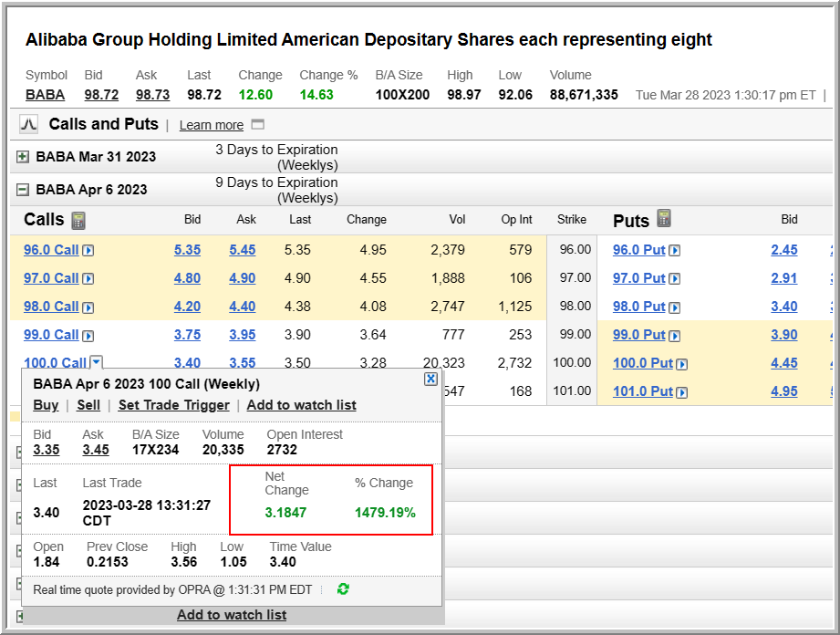
Task: Click Set Trade Trigger in popup
Action: point(173,405)
